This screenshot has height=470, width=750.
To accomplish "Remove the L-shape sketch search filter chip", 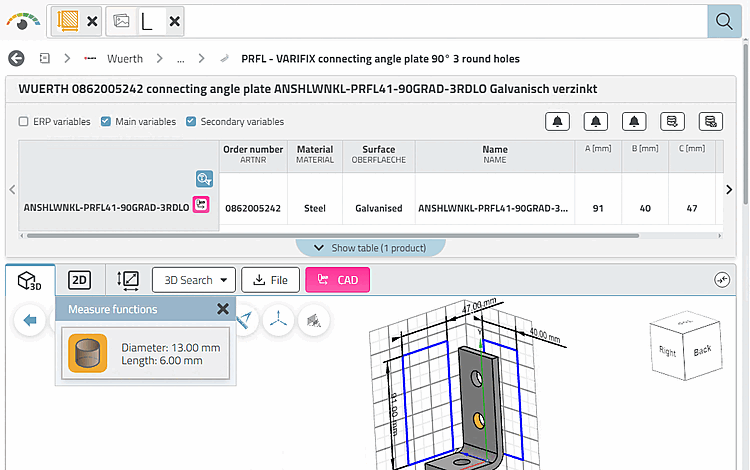I will [x=175, y=22].
